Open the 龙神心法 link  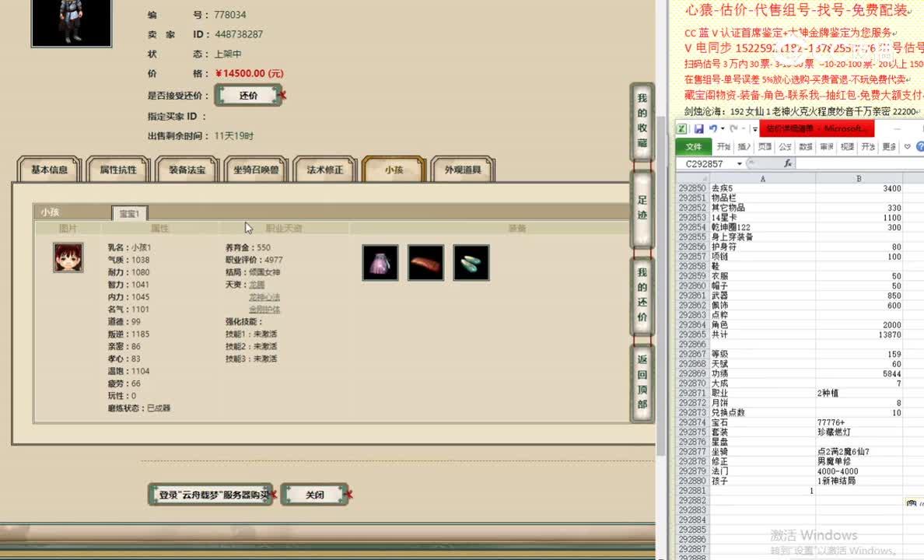click(x=264, y=296)
